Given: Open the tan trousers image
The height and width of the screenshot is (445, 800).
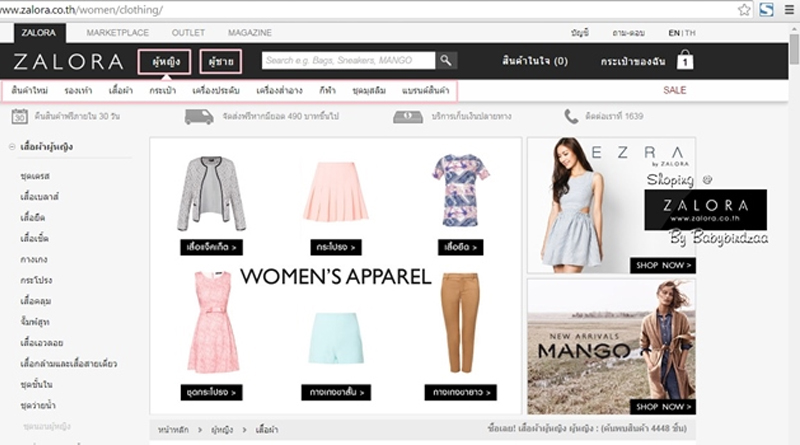Looking at the screenshot, I should tap(460, 323).
